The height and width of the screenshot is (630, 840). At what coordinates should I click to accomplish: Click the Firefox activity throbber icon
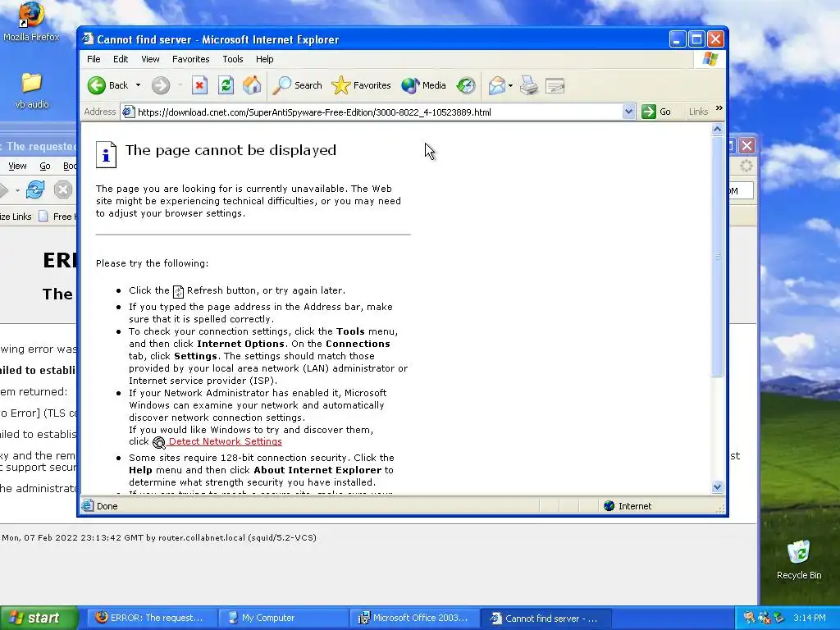click(746, 166)
